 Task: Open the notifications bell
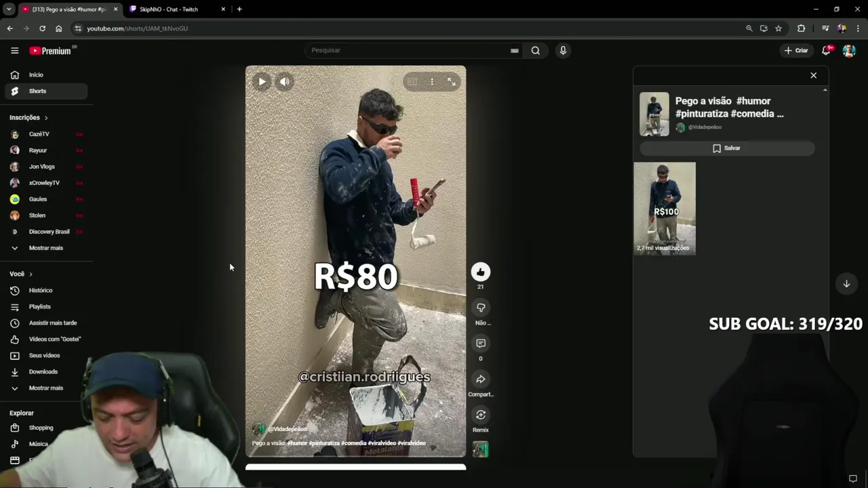click(826, 50)
